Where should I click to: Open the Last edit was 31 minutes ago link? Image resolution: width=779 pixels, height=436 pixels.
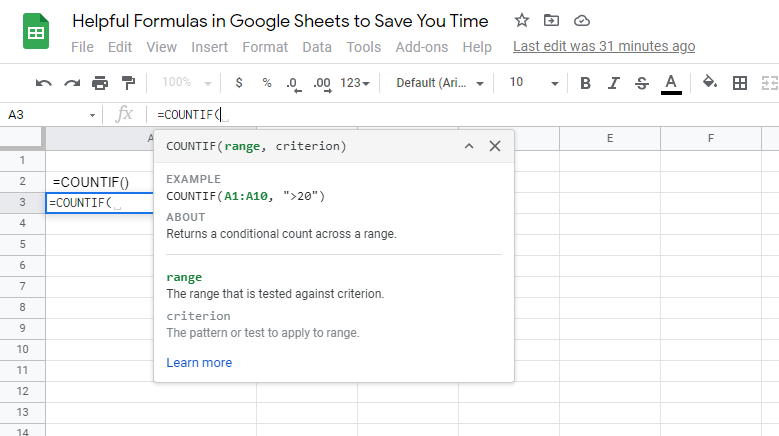coord(604,46)
